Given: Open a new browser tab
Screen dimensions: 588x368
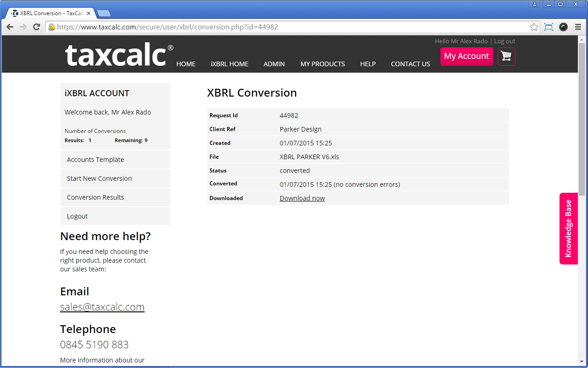Looking at the screenshot, I should coord(103,13).
